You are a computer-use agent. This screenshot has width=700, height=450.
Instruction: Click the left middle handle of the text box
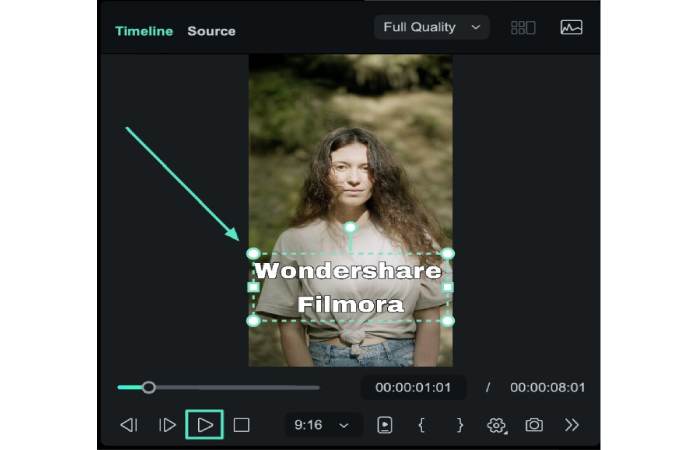pos(253,288)
